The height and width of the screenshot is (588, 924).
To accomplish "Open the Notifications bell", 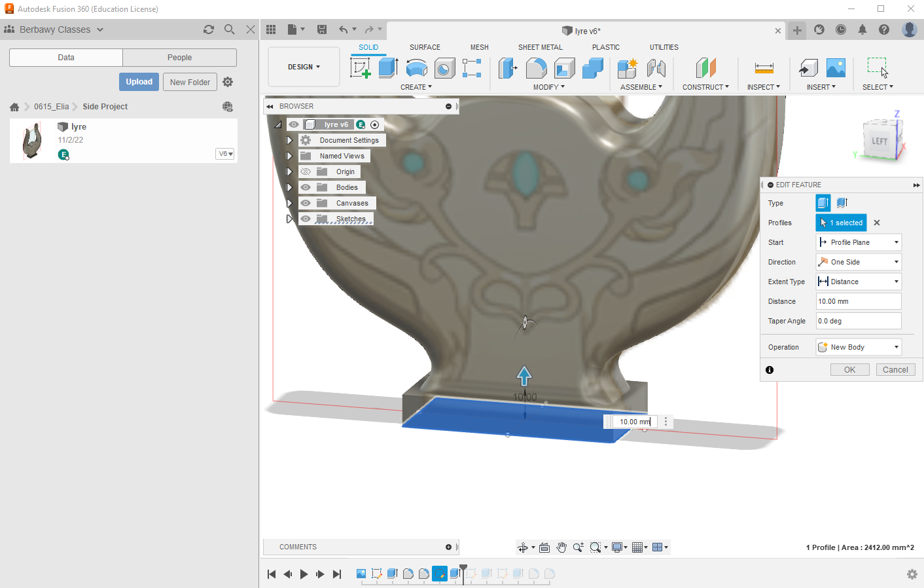I will tap(862, 29).
